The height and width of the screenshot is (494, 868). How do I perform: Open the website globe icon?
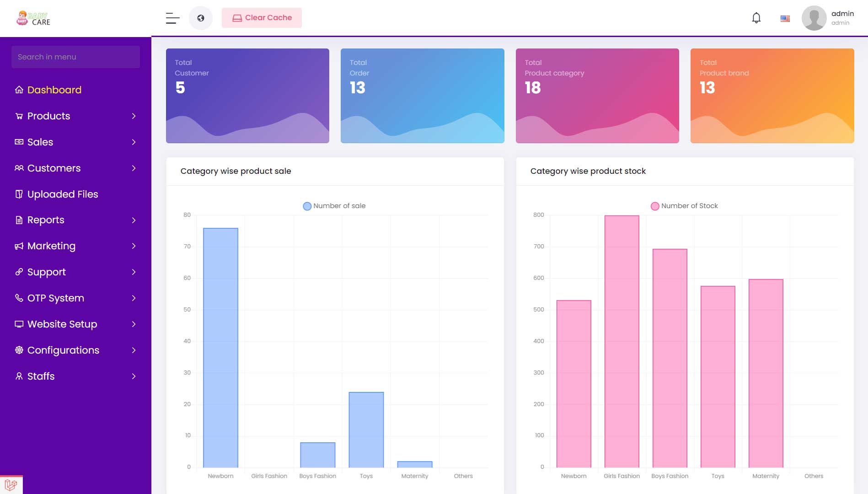pyautogui.click(x=201, y=18)
